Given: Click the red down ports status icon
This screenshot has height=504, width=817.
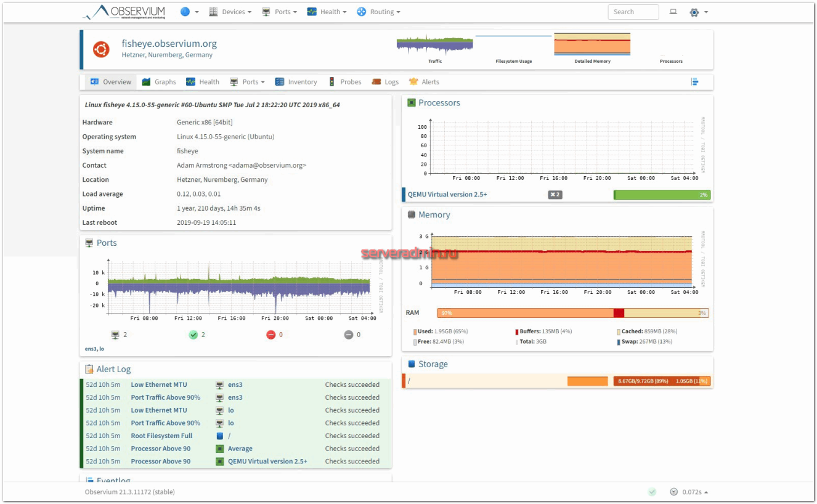Looking at the screenshot, I should (270, 335).
